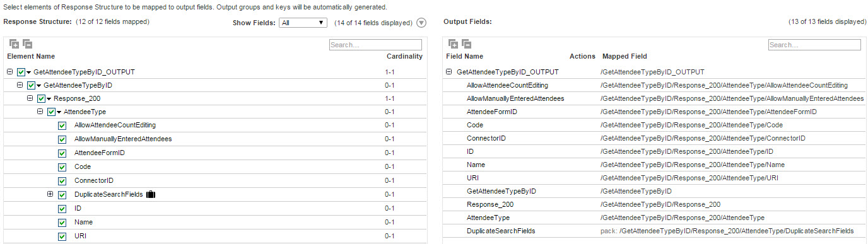Open the round arrow menu beside fields displayed
The width and height of the screenshot is (868, 244).
[x=421, y=23]
